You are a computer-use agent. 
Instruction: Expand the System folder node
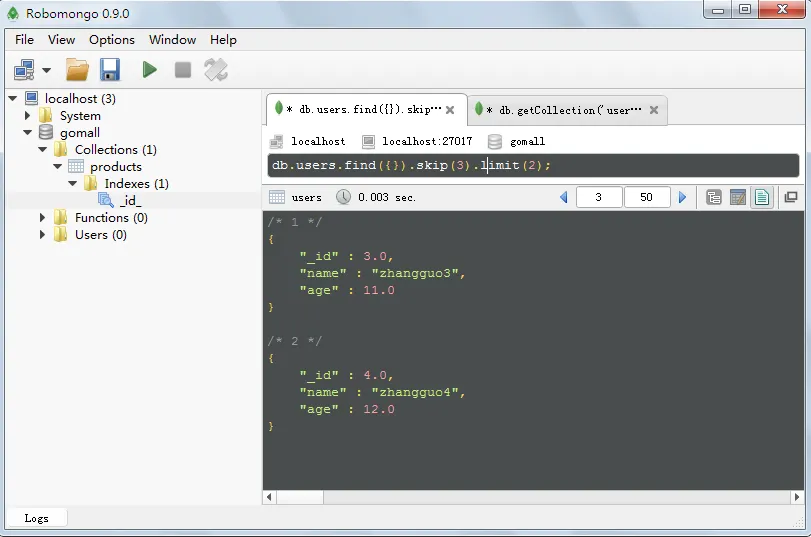click(27, 115)
